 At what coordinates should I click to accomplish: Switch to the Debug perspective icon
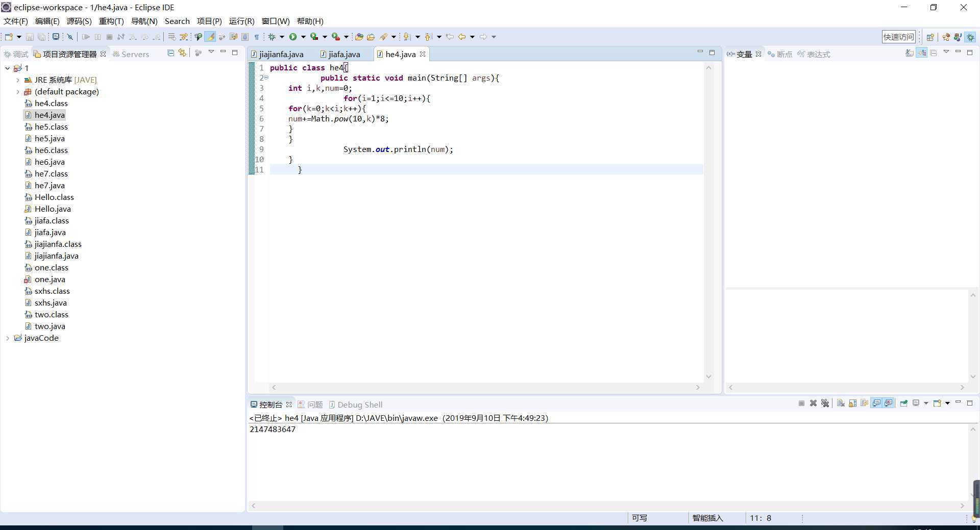tap(970, 37)
